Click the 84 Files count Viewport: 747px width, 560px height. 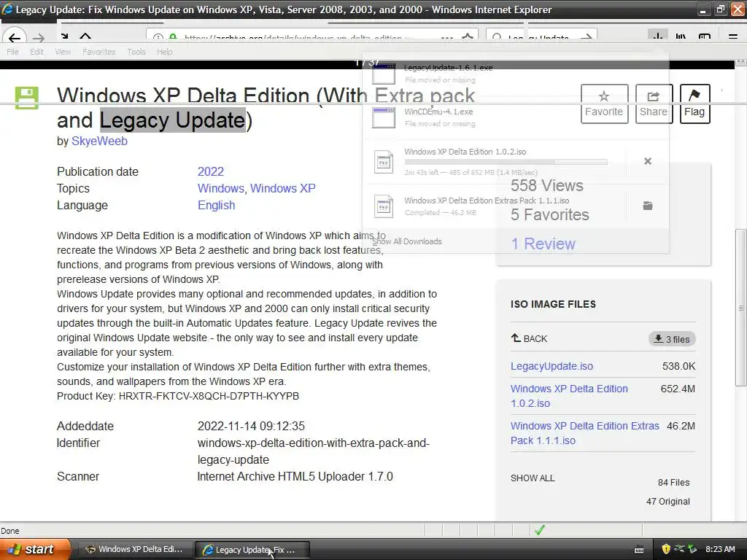673,483
